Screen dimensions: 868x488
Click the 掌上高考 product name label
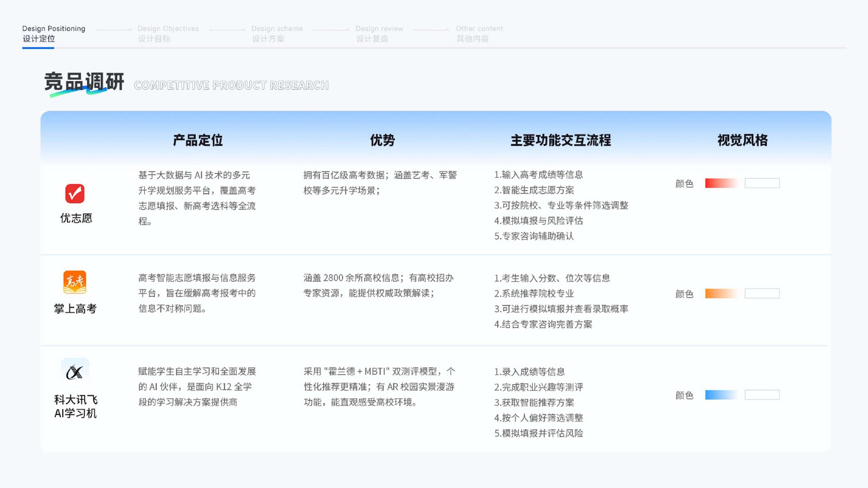click(75, 309)
